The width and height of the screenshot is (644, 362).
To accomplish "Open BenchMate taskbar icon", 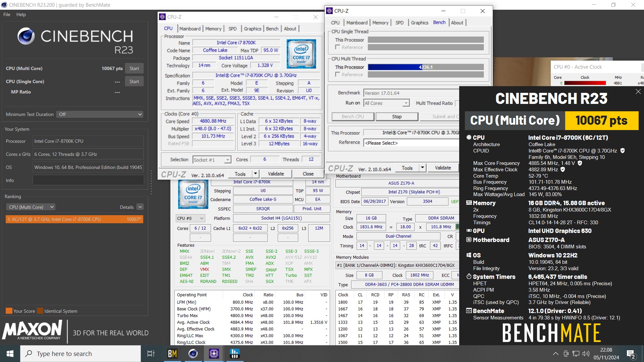I will pos(172,354).
